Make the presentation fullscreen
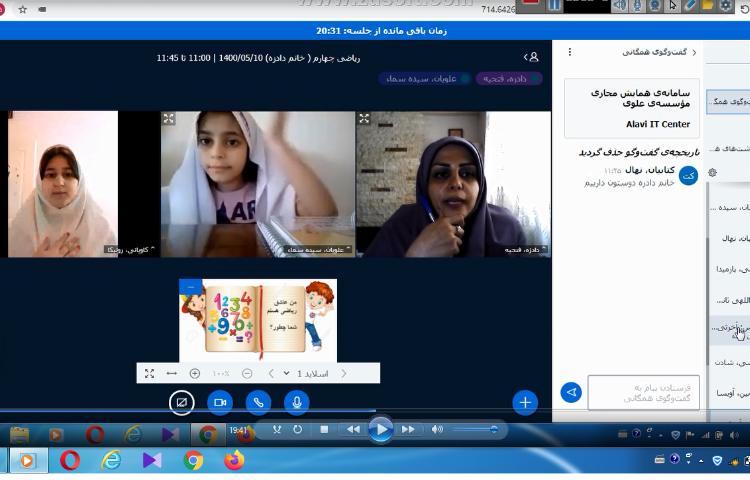 pos(149,373)
